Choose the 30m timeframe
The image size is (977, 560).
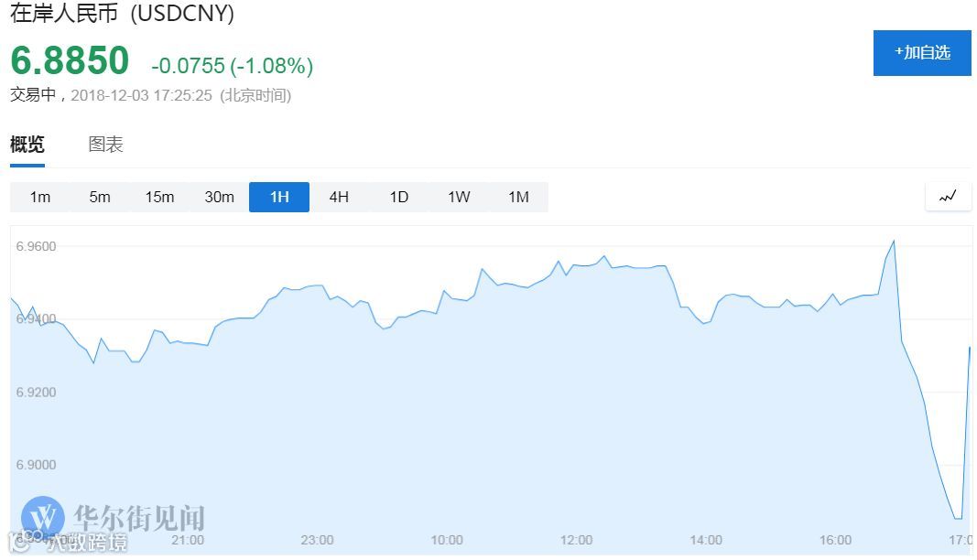click(x=220, y=197)
